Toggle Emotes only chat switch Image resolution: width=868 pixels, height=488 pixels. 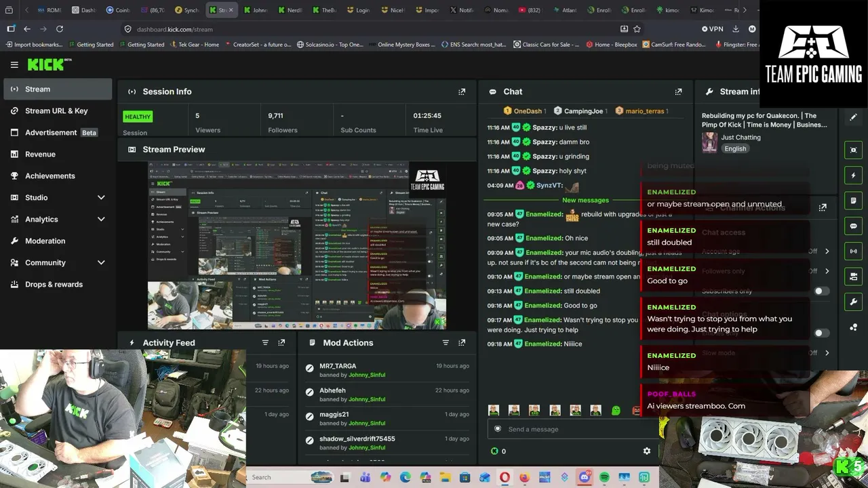pyautogui.click(x=821, y=333)
